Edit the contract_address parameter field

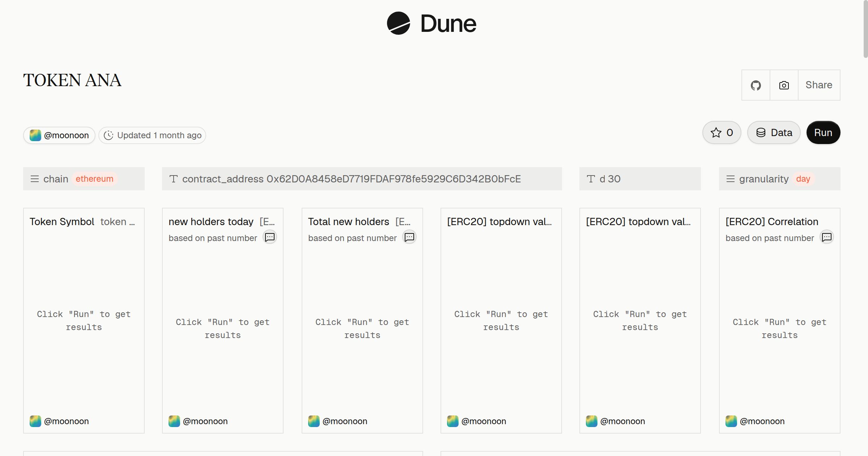pos(362,179)
